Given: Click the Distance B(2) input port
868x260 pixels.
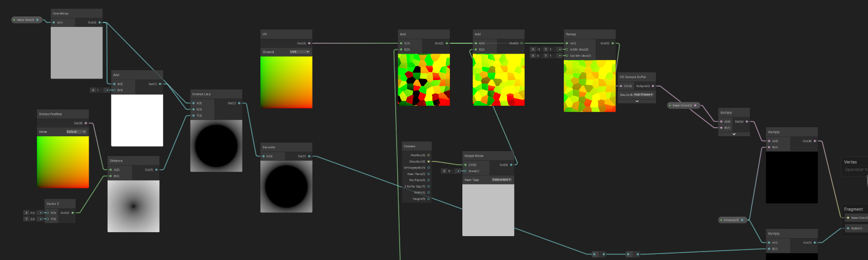Looking at the screenshot, I should 110,175.
